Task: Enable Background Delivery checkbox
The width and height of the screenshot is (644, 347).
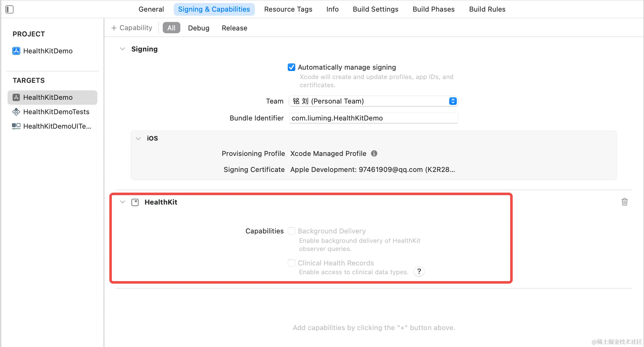Action: 292,231
